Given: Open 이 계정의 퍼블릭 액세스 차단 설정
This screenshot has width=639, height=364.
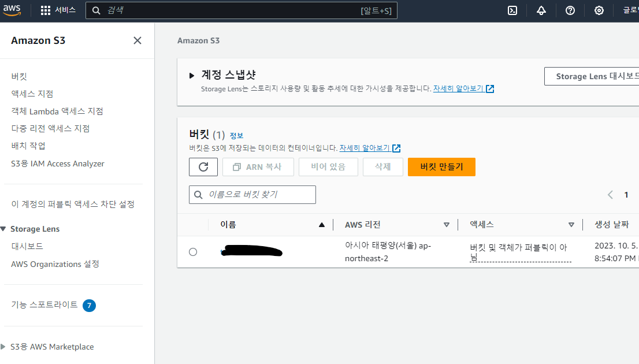Looking at the screenshot, I should [x=73, y=204].
